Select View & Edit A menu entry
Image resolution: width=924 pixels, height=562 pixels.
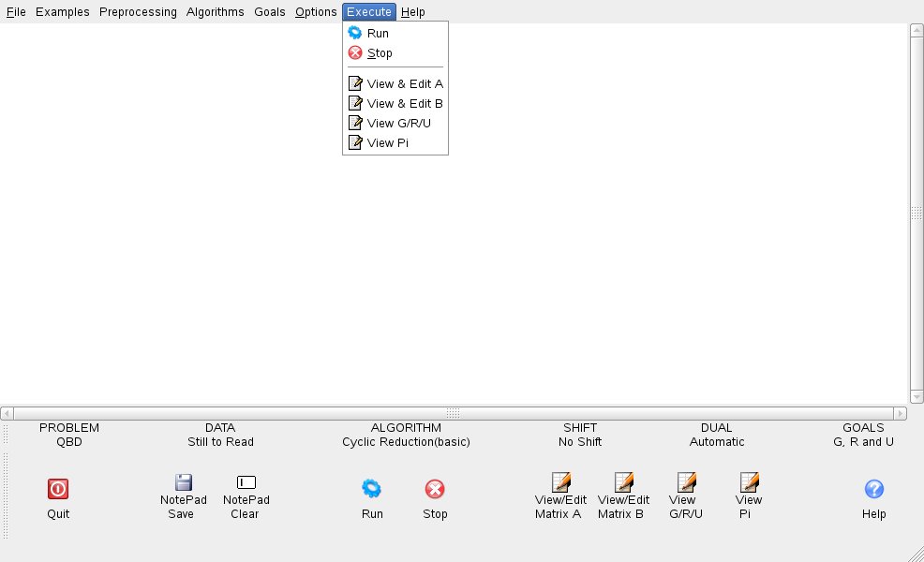[x=404, y=83]
